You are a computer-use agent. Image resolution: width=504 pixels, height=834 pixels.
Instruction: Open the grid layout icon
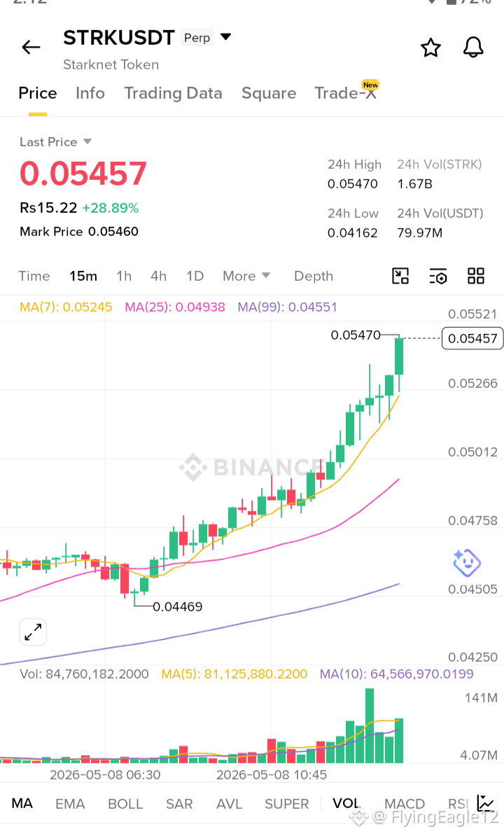[476, 276]
